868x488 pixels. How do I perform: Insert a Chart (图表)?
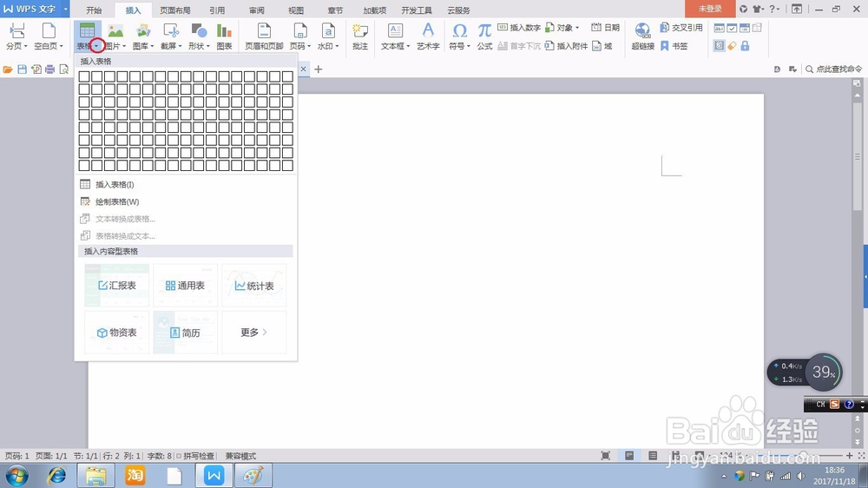224,36
